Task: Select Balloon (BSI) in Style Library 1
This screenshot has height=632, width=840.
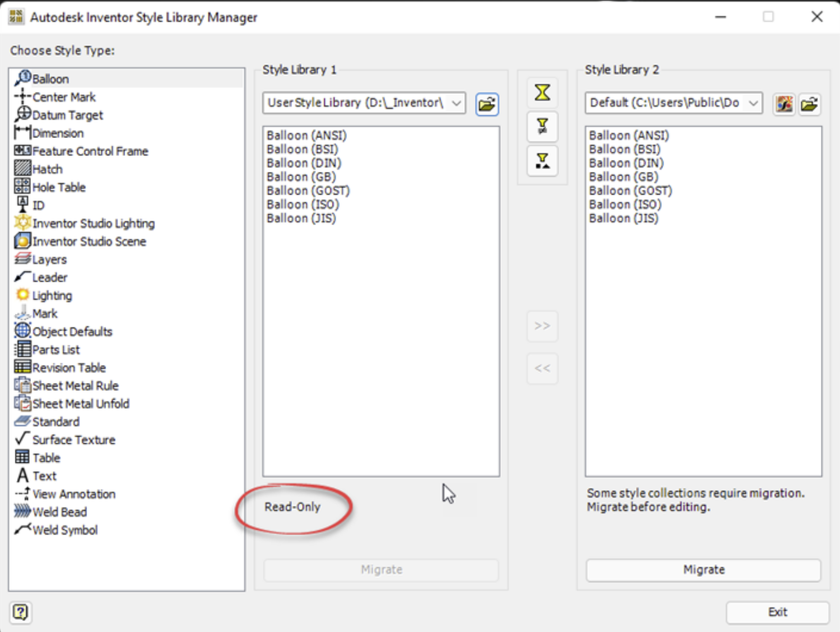Action: point(302,149)
